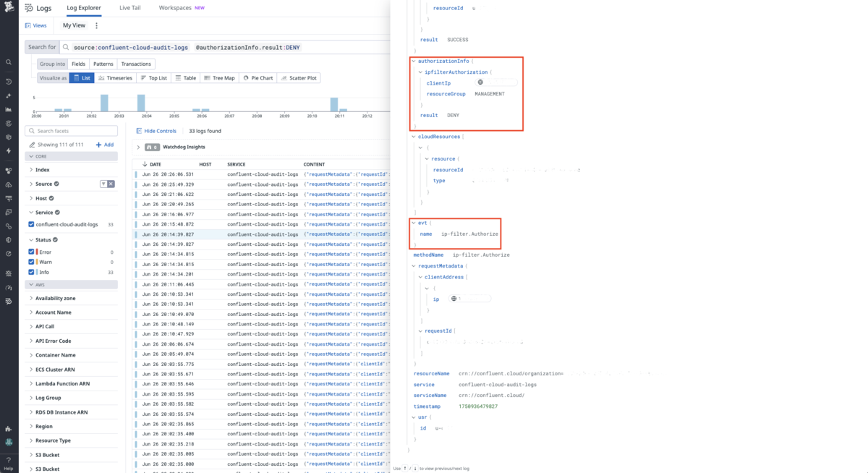
Task: Open log row Jun 26 20:11:06.445
Action: (261, 284)
